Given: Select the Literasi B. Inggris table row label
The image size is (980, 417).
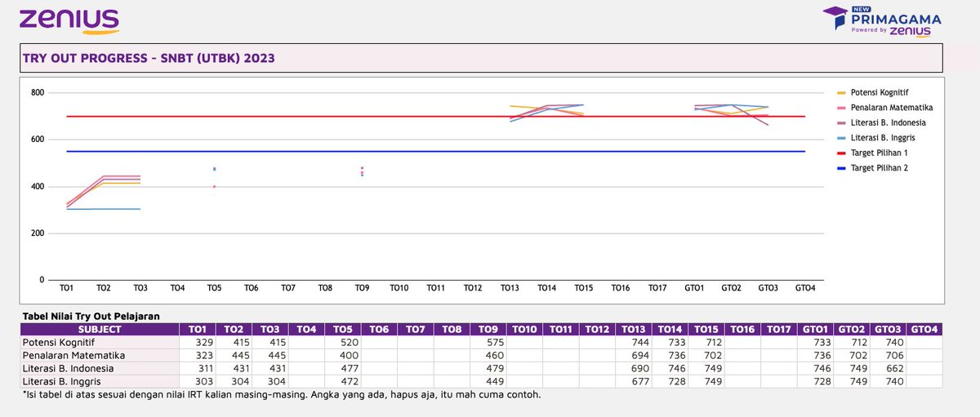Looking at the screenshot, I should (x=63, y=380).
